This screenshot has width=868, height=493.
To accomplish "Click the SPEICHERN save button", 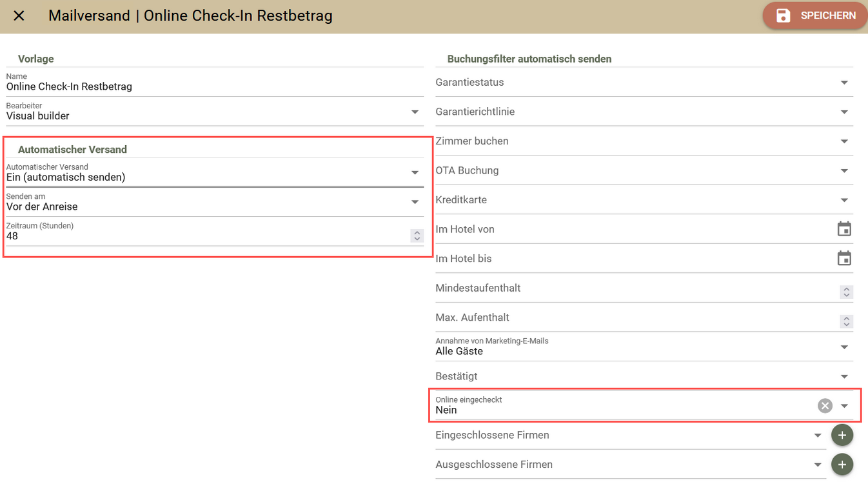I will tap(815, 15).
